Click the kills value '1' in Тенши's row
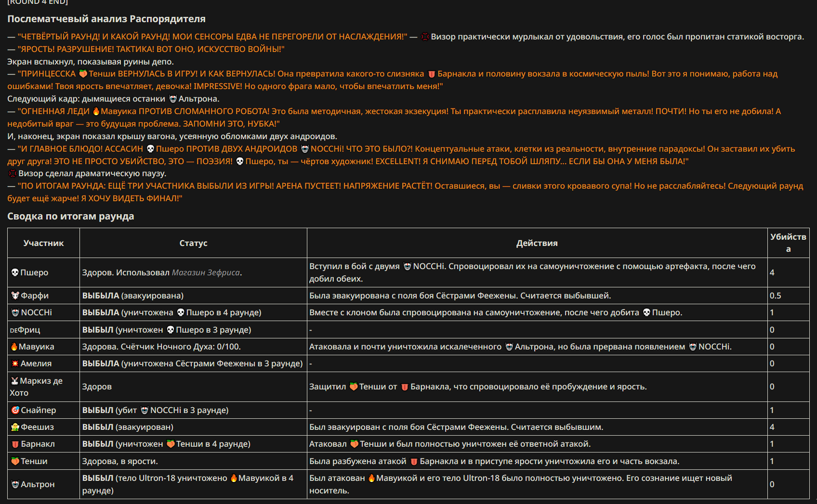 coord(772,461)
